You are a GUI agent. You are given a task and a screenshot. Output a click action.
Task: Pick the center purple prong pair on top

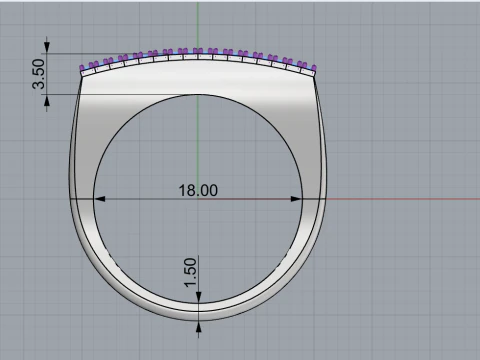pos(198,51)
